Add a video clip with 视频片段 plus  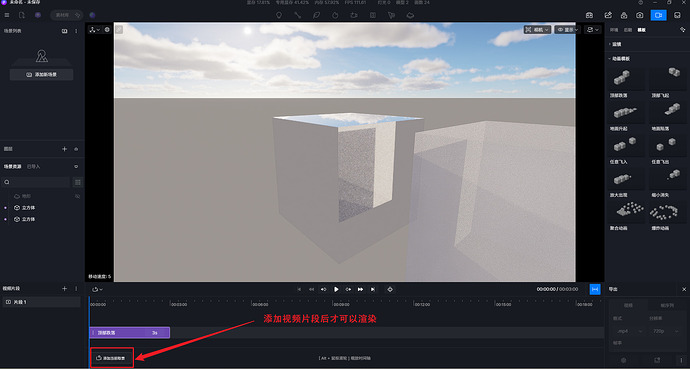click(x=65, y=289)
